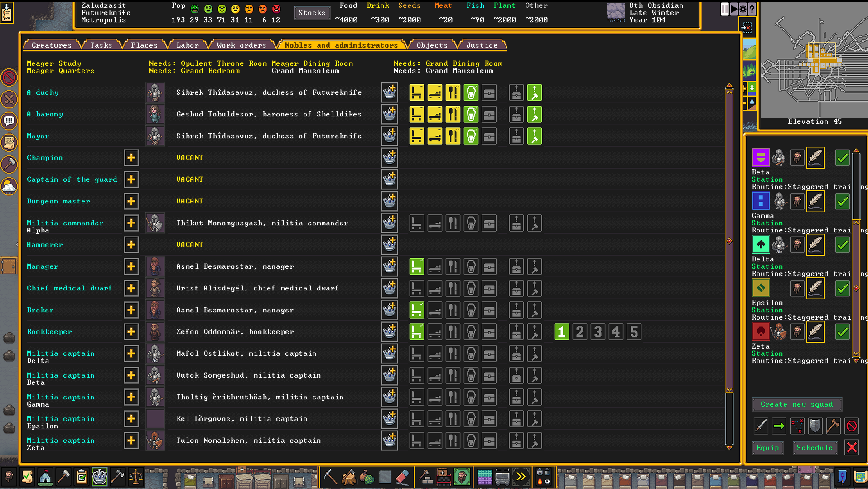Open the squad Schedule screen

pyautogui.click(x=815, y=447)
